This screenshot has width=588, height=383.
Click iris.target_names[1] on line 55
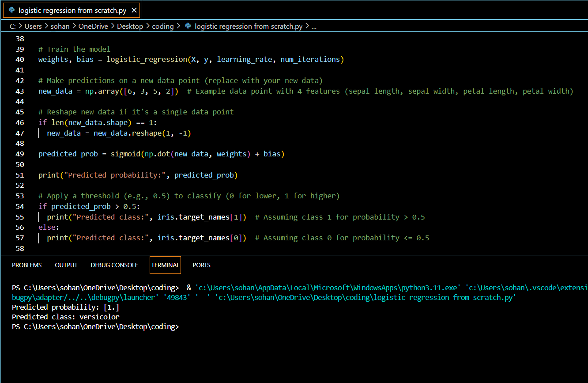pos(200,217)
